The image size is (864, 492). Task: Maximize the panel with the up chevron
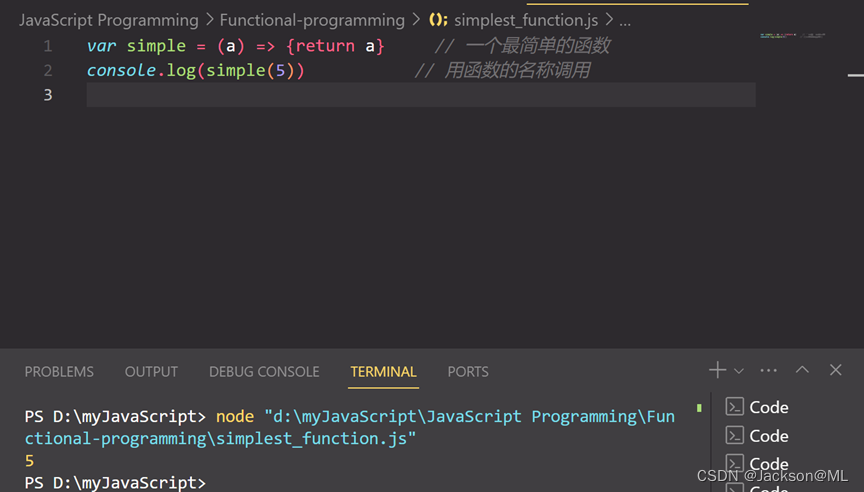point(802,370)
